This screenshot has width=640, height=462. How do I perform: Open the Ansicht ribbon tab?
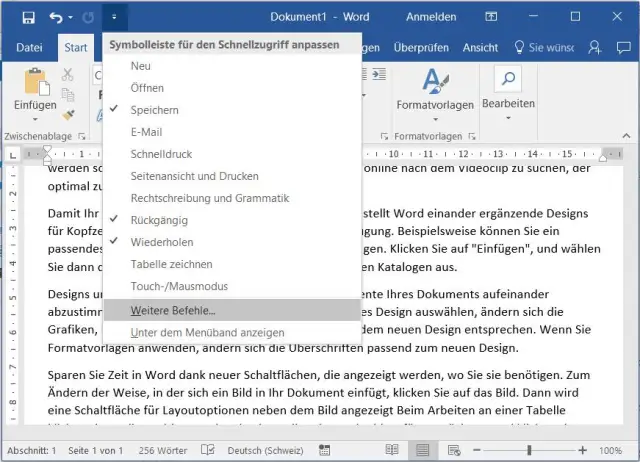[x=480, y=47]
